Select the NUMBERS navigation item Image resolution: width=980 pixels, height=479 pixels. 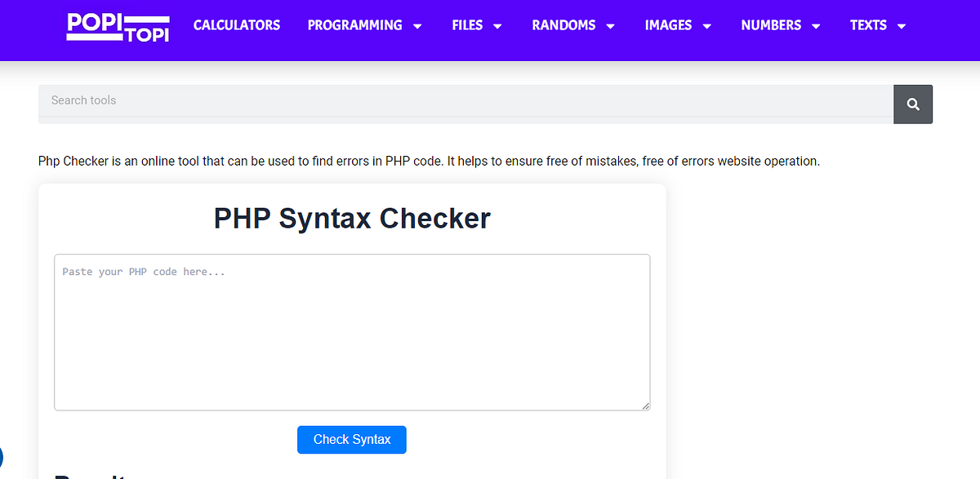pos(771,25)
